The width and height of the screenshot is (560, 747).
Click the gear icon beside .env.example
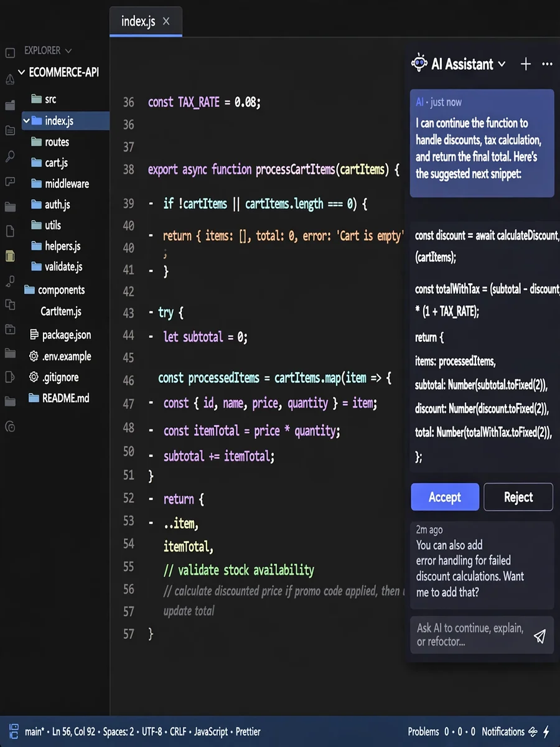(34, 356)
